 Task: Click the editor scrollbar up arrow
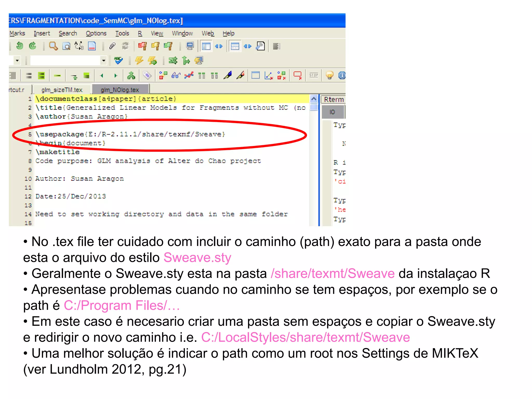314,99
